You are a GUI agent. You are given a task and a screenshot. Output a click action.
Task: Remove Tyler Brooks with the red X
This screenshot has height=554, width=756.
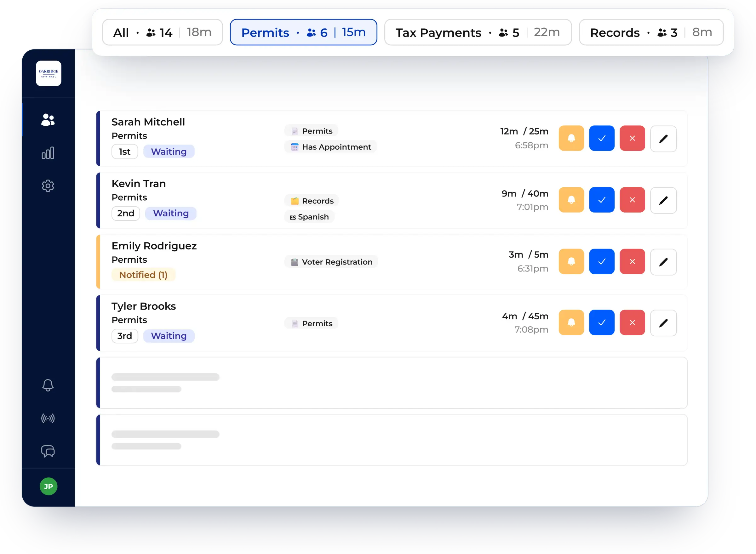632,323
